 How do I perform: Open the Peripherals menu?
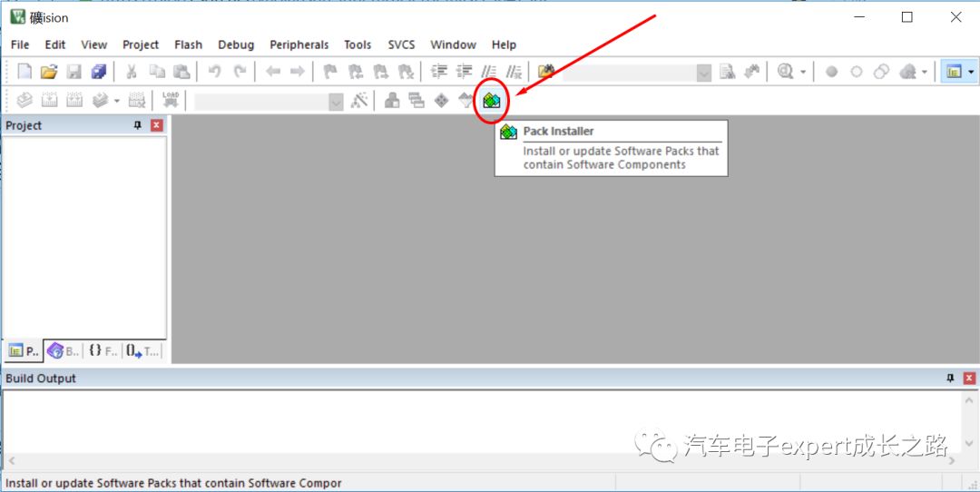click(x=299, y=44)
